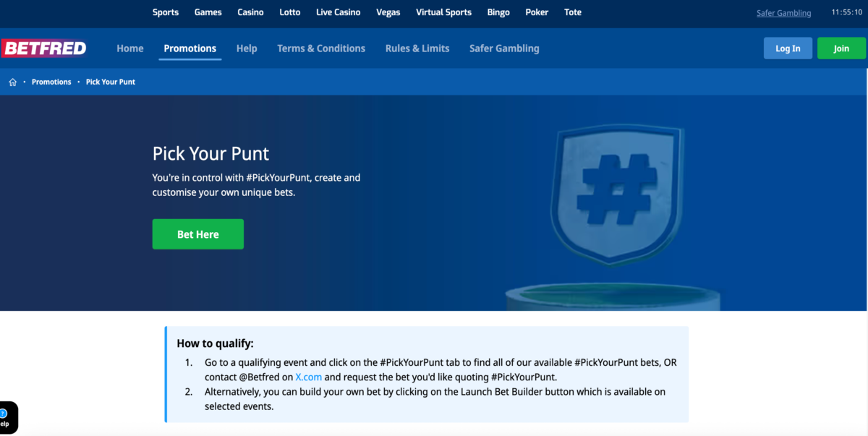This screenshot has width=868, height=436.
Task: Click the green Bet Here button
Action: point(198,234)
